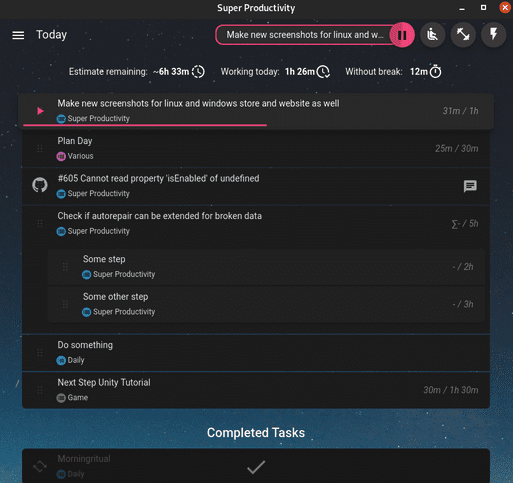The image size is (513, 483).
Task: Click the current task title field in header
Action: pos(305,35)
